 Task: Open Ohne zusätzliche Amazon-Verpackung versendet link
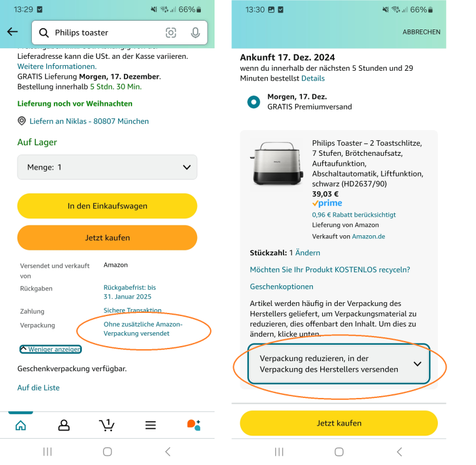coord(143,329)
